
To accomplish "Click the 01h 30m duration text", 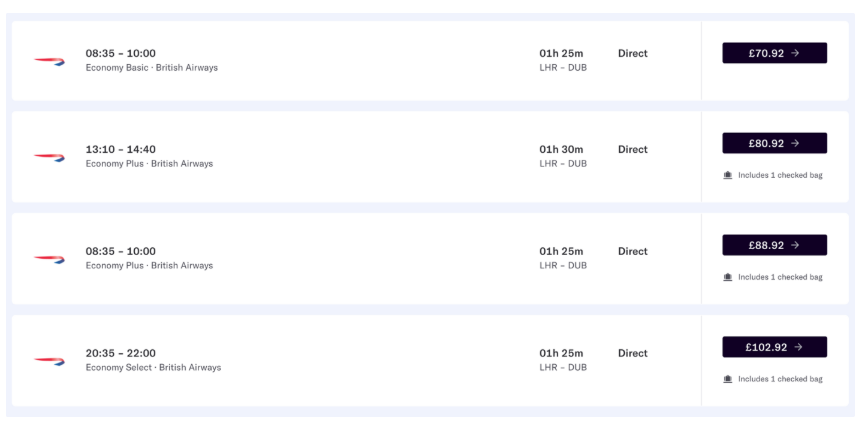I will pos(561,149).
